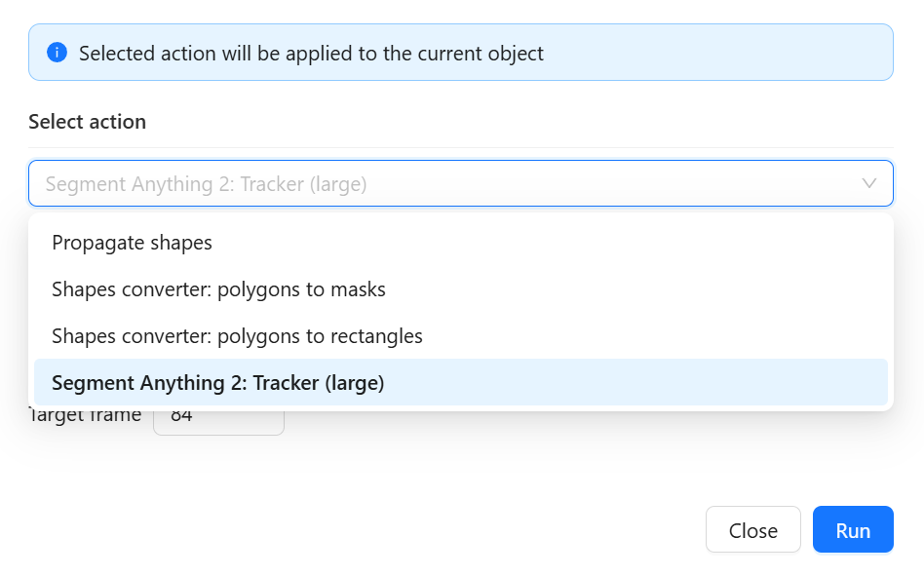Click blank row area beside polygons to rectangles

coord(655,335)
